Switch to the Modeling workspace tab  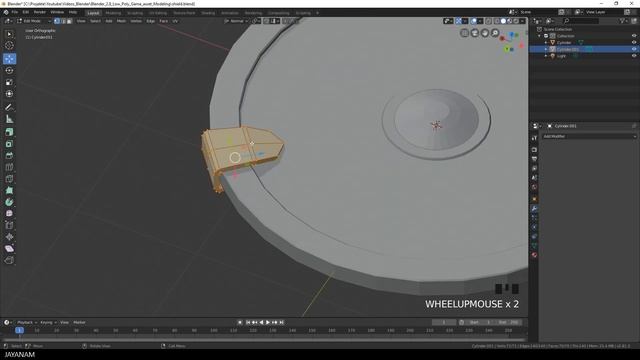pyautogui.click(x=113, y=13)
